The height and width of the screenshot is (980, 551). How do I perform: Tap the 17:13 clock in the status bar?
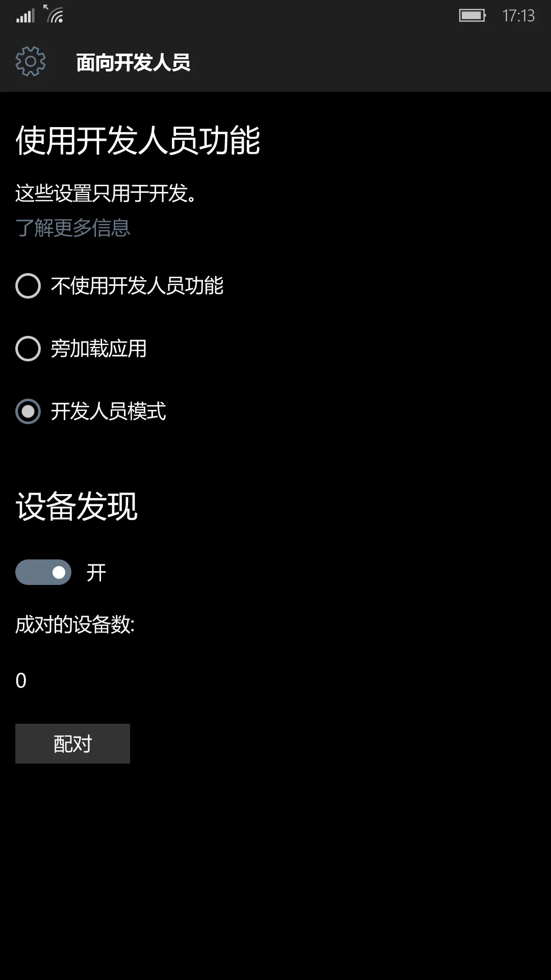point(518,16)
